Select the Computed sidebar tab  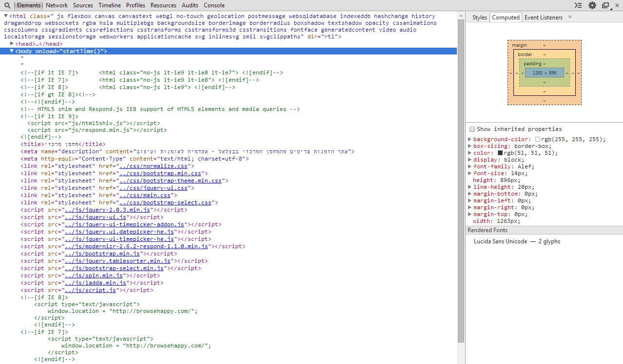tap(506, 17)
